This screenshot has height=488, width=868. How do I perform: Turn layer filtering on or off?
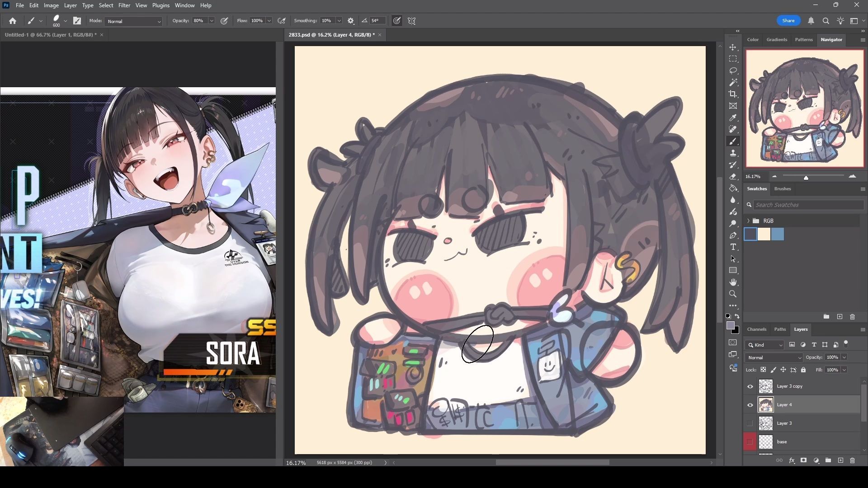pos(846,343)
